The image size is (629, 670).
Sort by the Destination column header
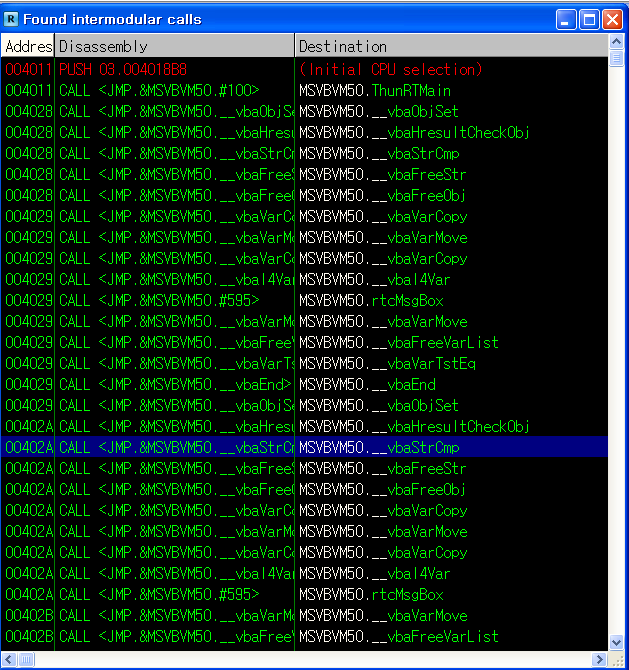451,46
